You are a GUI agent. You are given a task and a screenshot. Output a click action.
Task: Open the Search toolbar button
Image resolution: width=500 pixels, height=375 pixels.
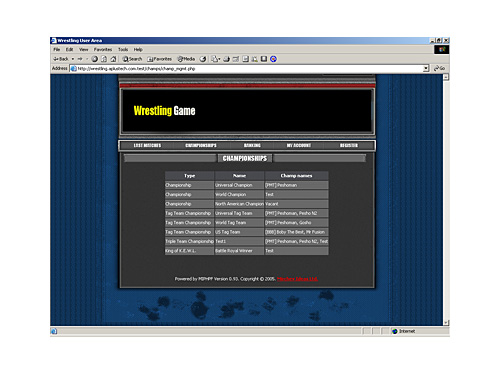coord(132,59)
